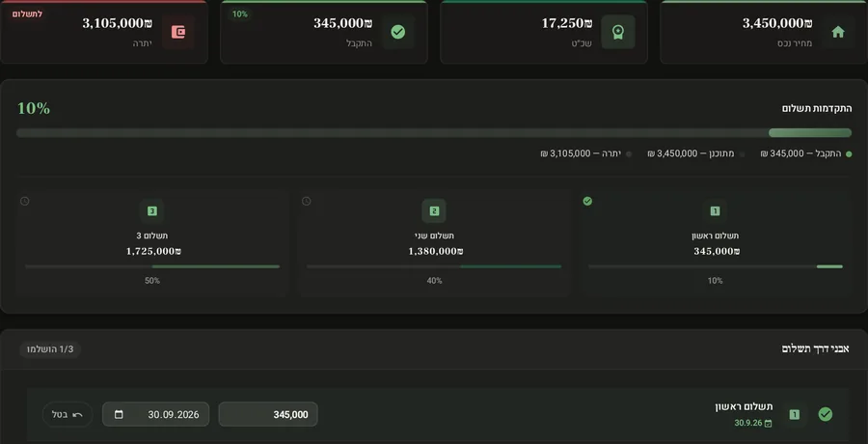Click the לתשלום red tag
Image resolution: width=868 pixels, height=444 pixels.
pyautogui.click(x=27, y=14)
